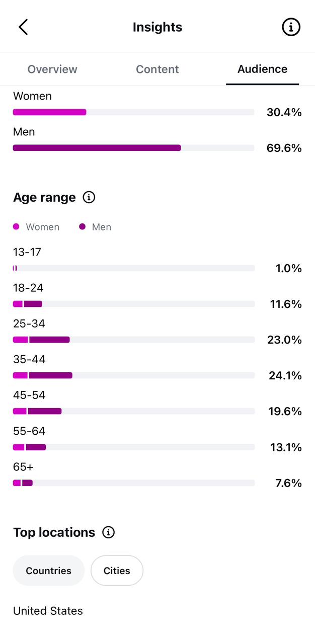Tap the Women 30.4% gender bar

[134, 112]
